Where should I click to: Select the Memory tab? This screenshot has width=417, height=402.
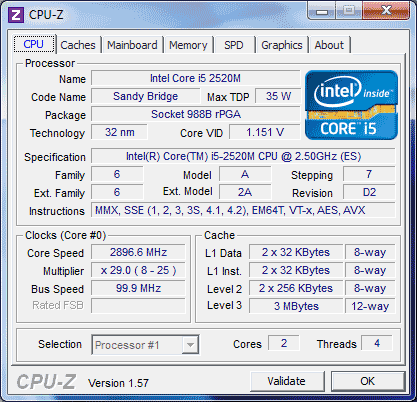(x=188, y=45)
